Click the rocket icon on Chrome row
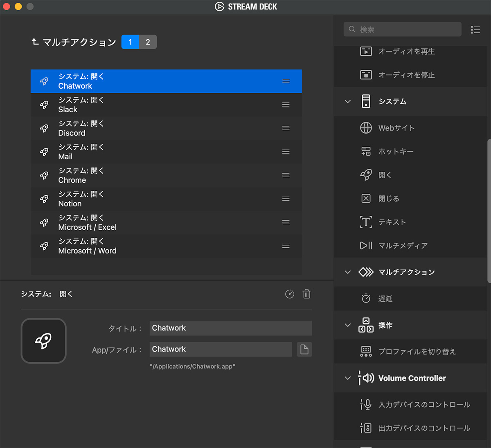The image size is (491, 448). [x=44, y=175]
